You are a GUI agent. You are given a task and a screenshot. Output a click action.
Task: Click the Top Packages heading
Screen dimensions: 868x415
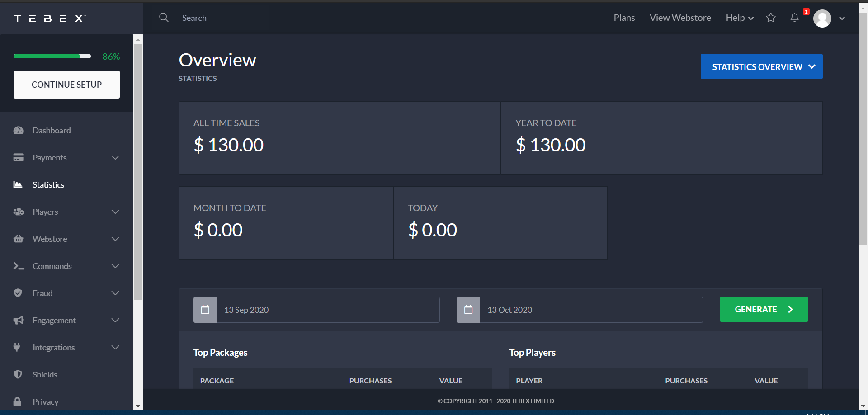coord(221,353)
